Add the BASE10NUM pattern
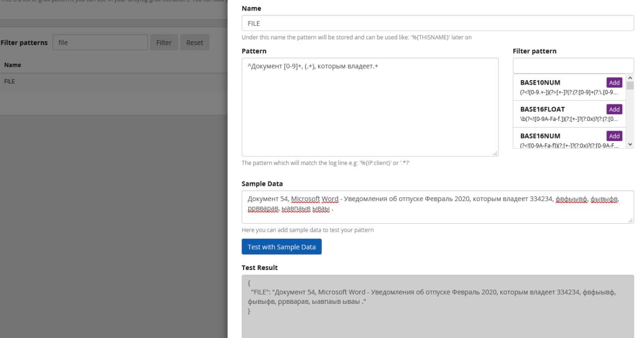Viewport: 644px width, 338px height. 614,83
